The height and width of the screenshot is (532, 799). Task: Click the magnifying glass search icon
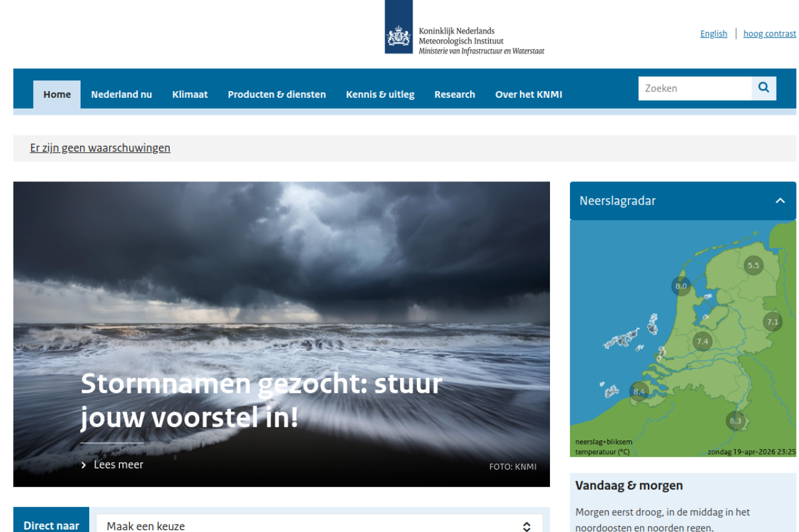click(x=763, y=89)
